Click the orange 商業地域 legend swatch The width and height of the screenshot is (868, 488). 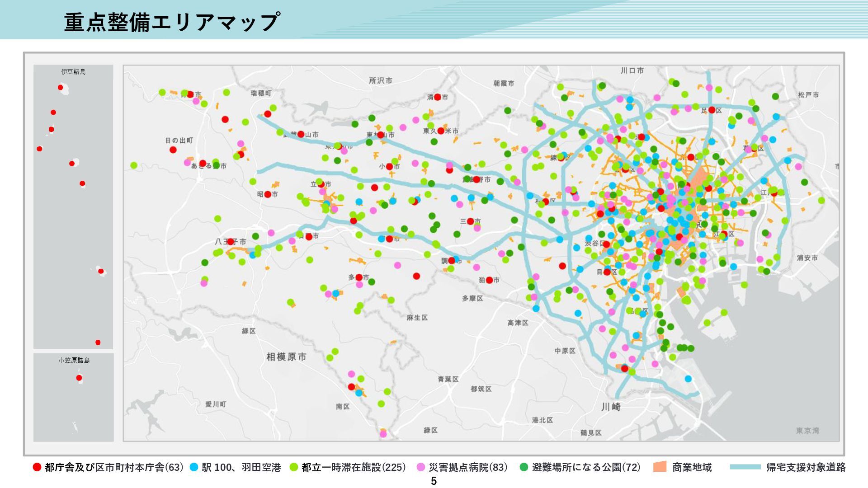click(660, 467)
